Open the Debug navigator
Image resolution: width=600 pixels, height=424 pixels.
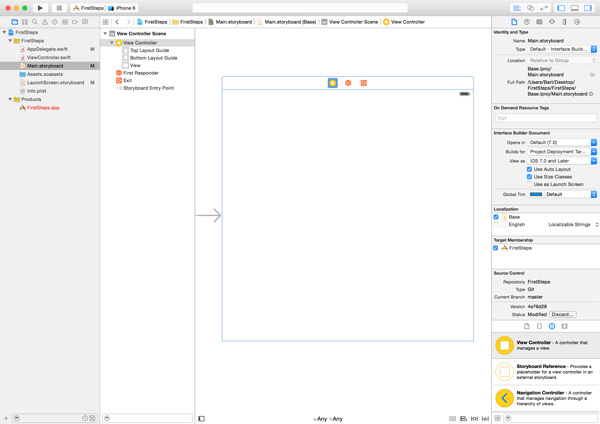[x=65, y=22]
